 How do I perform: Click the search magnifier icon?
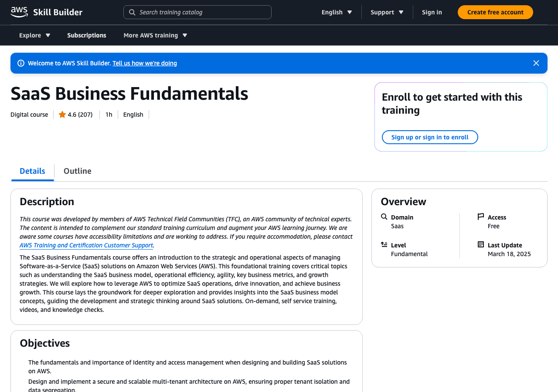point(132,12)
